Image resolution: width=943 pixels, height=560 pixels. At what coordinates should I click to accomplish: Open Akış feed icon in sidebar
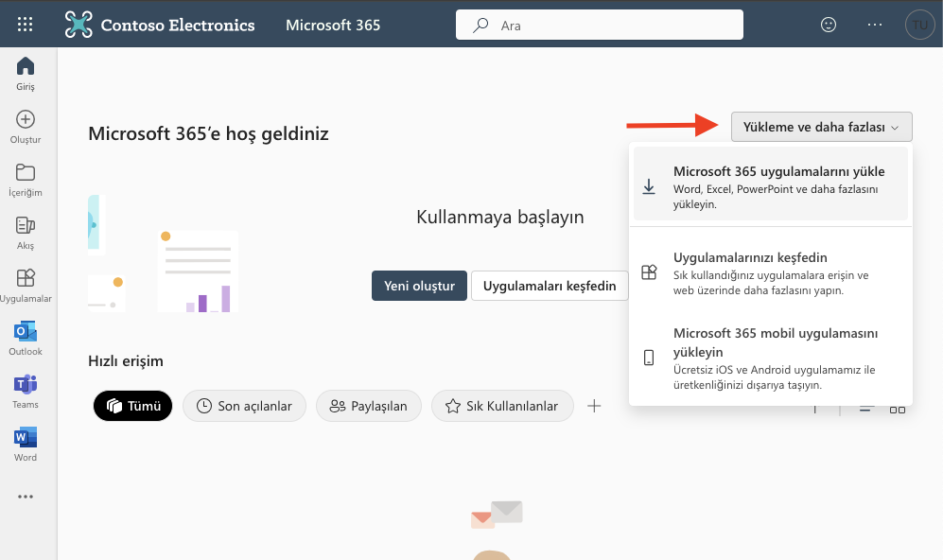26,232
